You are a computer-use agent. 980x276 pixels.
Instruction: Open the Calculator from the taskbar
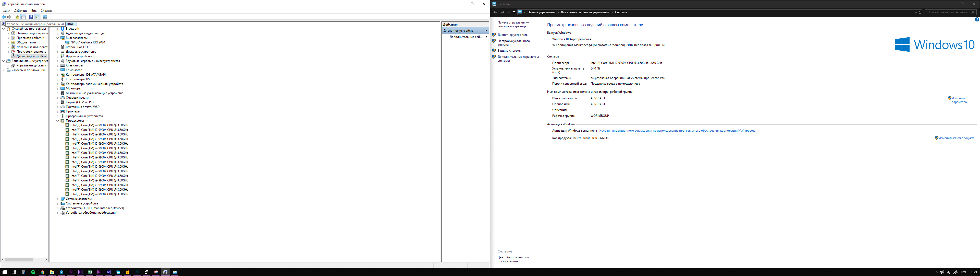point(23,272)
